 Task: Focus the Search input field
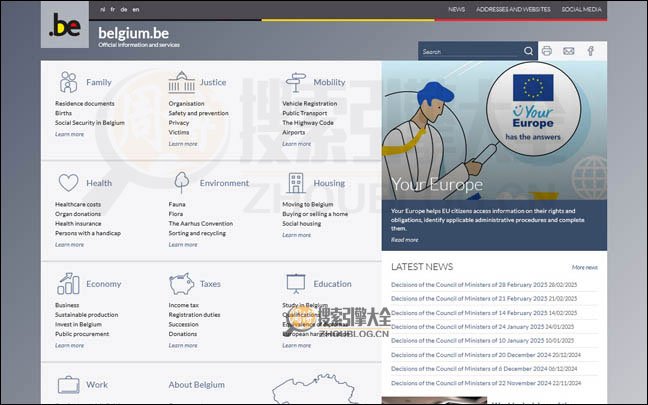[x=470, y=51]
